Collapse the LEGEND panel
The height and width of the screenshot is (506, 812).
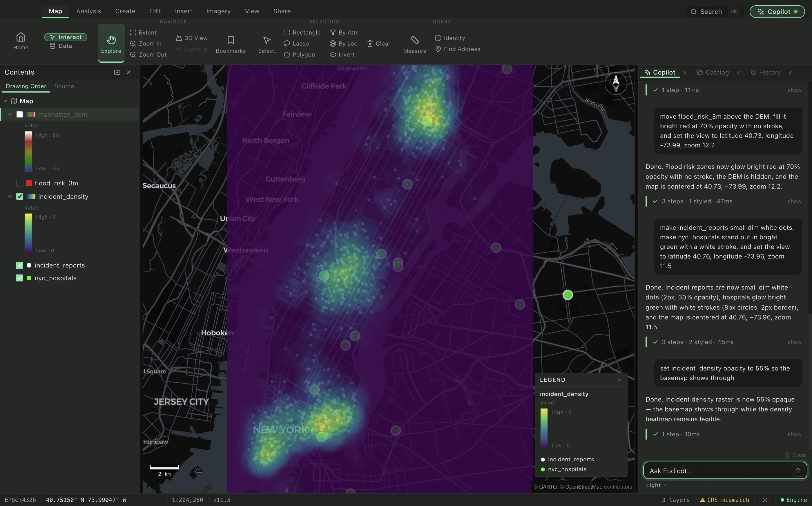[619, 379]
